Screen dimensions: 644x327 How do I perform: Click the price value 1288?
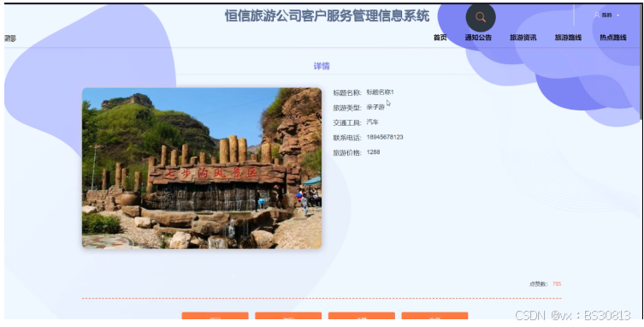pyautogui.click(x=374, y=152)
